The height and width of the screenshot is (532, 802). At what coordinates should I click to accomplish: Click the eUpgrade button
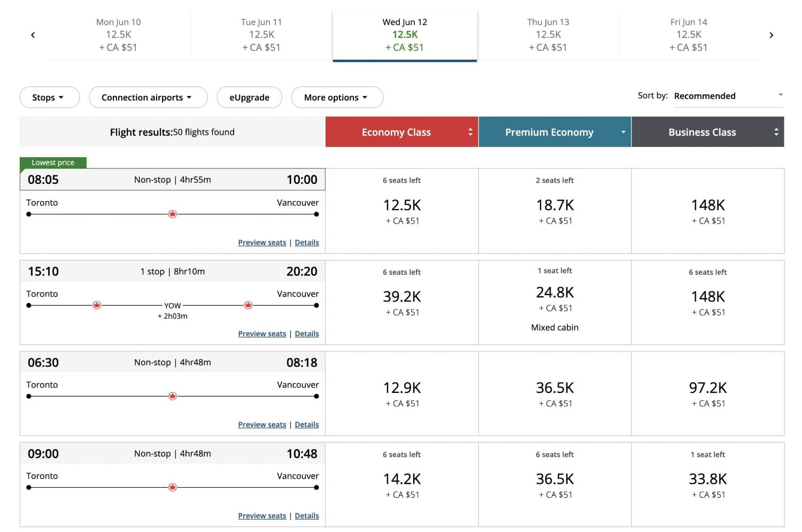pos(249,97)
